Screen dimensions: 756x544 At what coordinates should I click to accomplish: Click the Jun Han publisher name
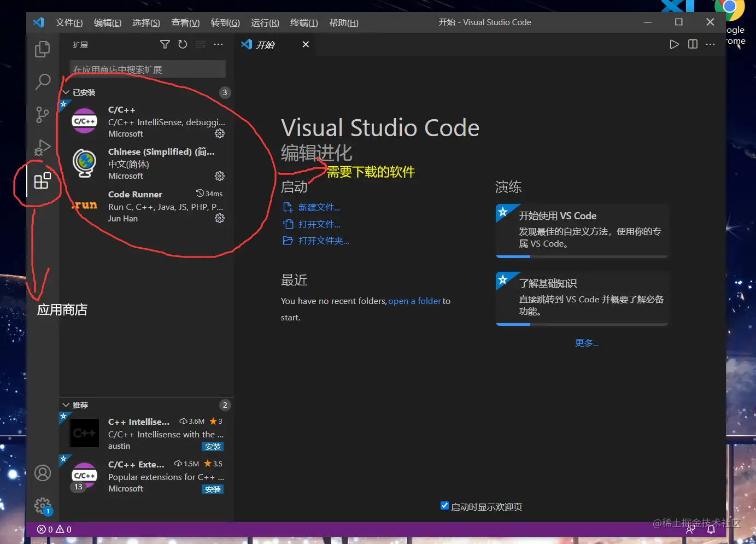(x=123, y=219)
